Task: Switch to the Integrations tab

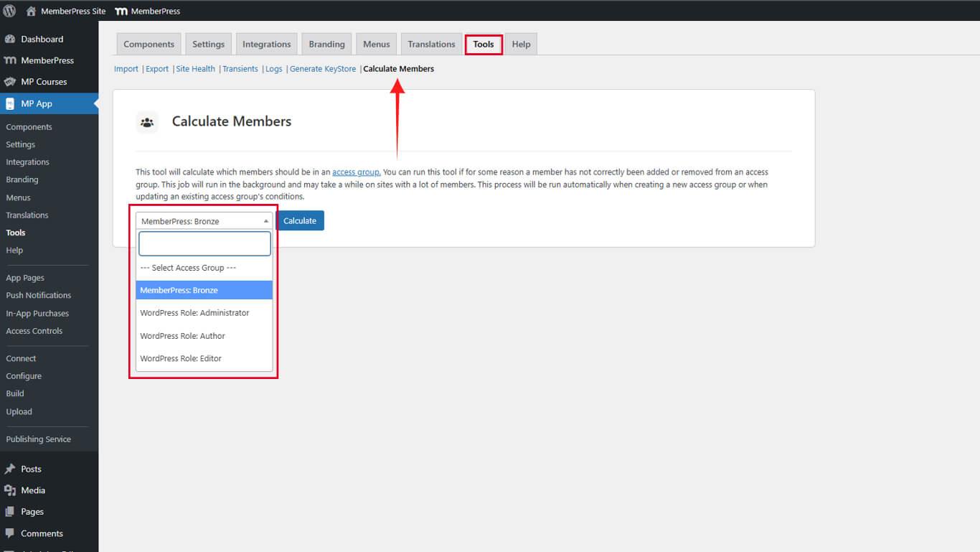Action: 266,45
